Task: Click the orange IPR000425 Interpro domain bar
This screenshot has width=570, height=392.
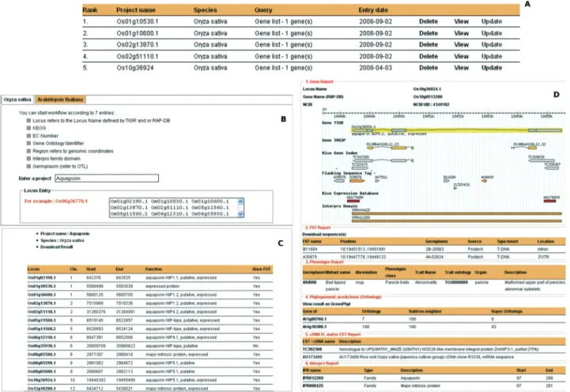Action: [x=457, y=213]
